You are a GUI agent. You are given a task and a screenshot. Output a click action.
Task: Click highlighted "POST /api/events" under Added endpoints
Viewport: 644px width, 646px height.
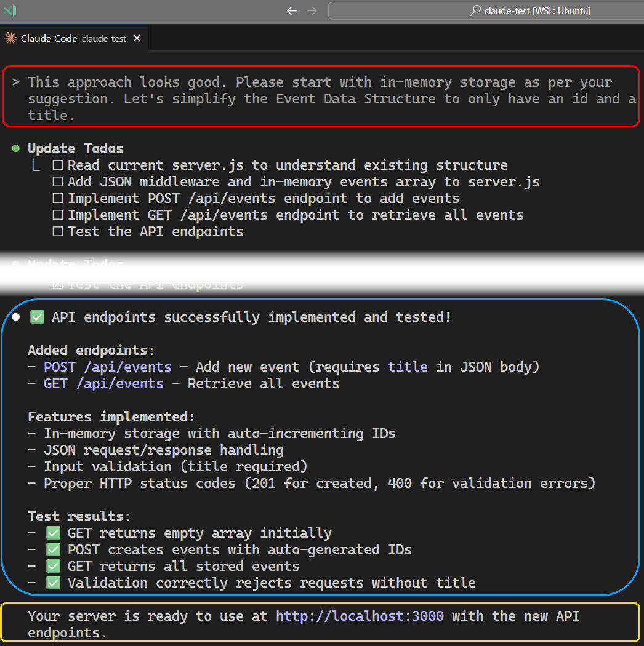pyautogui.click(x=108, y=367)
